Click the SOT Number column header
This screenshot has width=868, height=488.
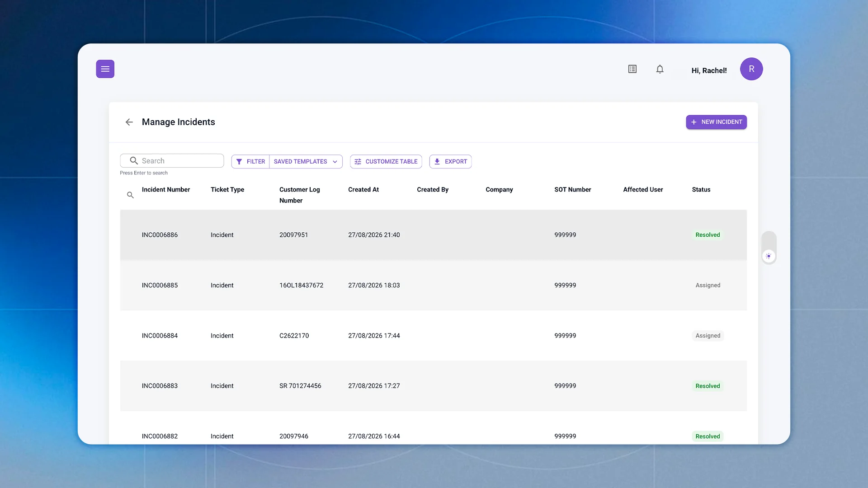[x=572, y=190]
